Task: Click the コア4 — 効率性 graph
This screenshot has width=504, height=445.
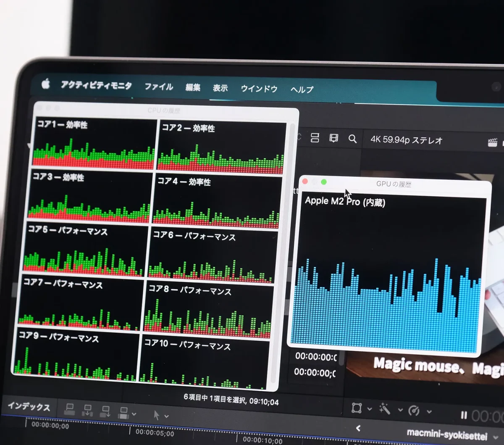Action: (x=217, y=201)
